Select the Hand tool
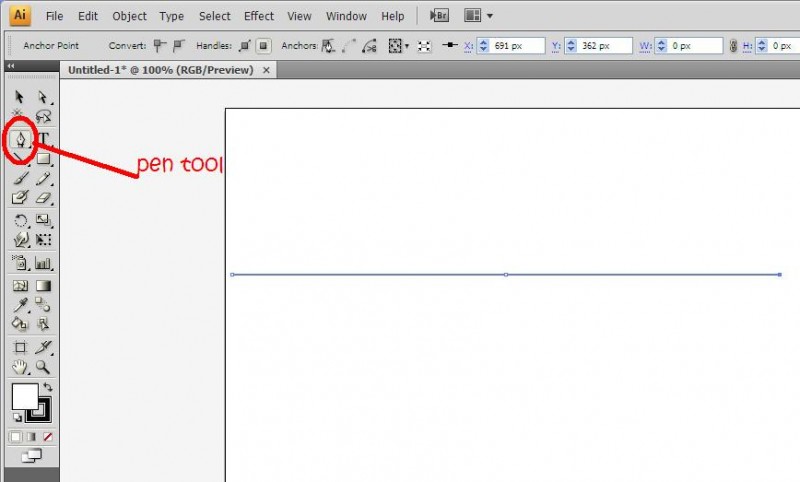Image resolution: width=800 pixels, height=482 pixels. click(x=20, y=367)
